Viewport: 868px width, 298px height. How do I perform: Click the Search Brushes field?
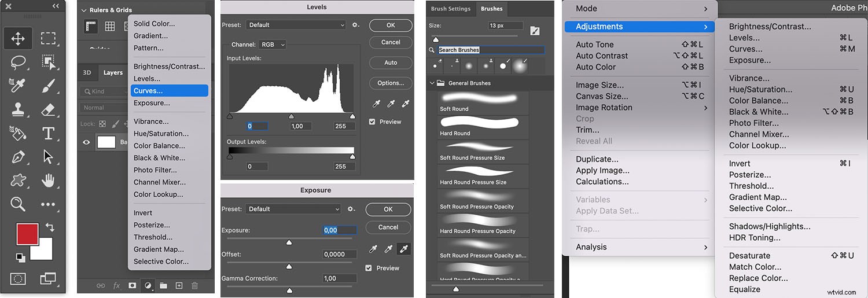(491, 50)
